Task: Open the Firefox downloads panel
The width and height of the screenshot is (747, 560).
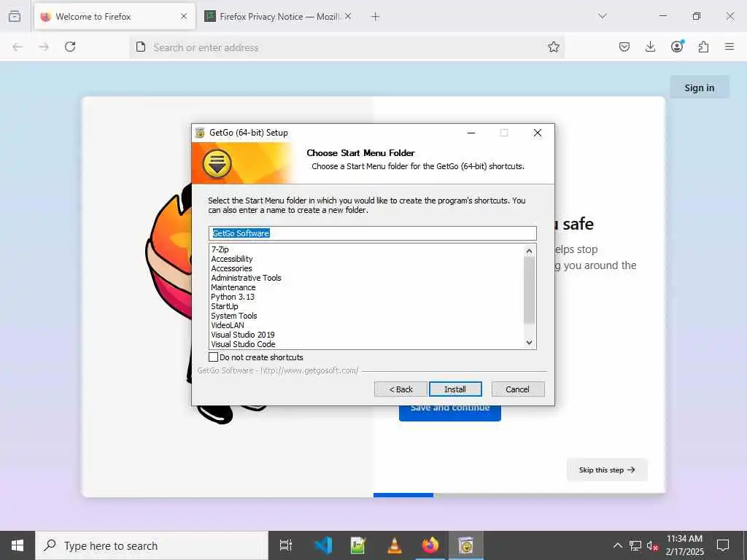Action: pyautogui.click(x=650, y=47)
